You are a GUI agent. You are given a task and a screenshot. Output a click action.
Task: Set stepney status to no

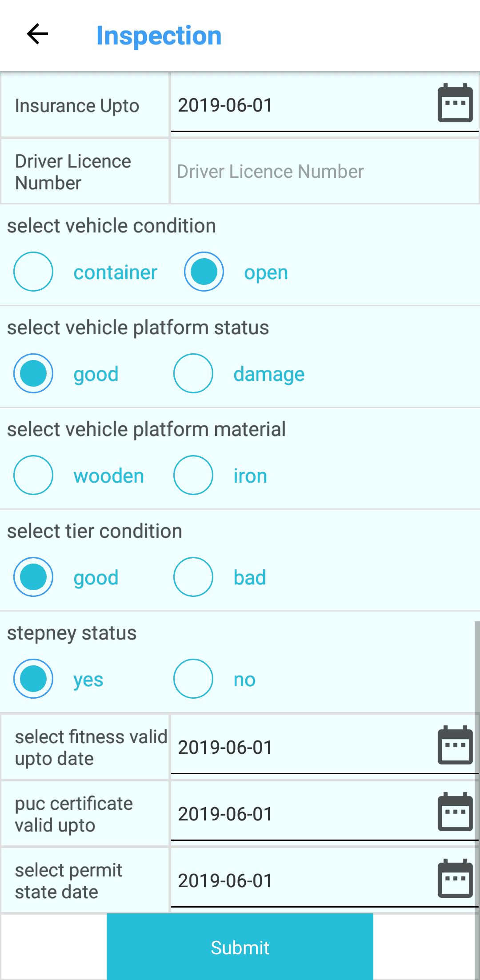193,679
